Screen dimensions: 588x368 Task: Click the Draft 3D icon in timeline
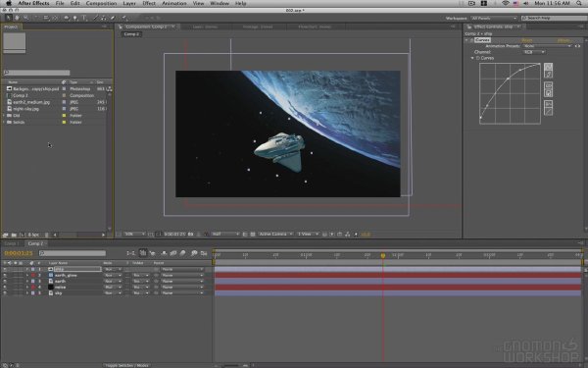point(153,253)
